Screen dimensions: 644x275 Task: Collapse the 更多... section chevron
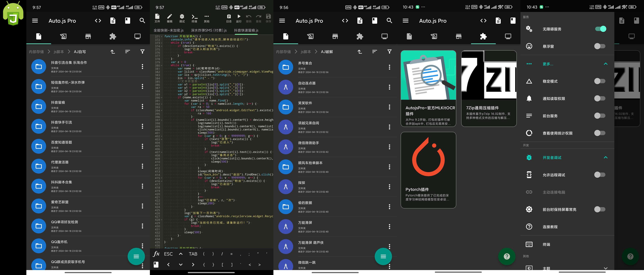click(605, 64)
